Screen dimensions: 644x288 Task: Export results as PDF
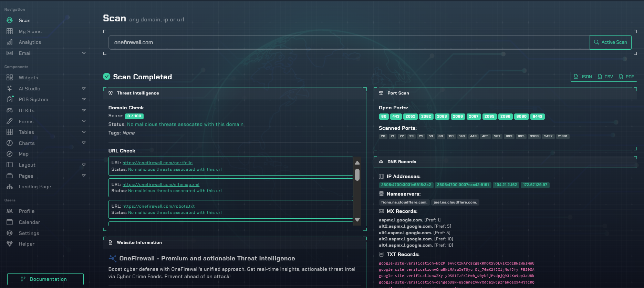coord(626,77)
